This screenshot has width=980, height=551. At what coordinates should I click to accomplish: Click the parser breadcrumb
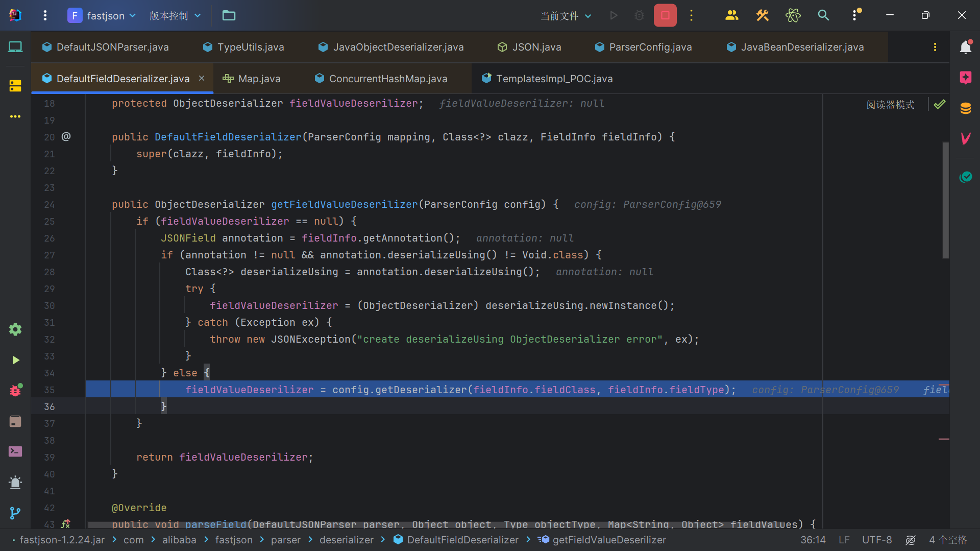pos(286,540)
